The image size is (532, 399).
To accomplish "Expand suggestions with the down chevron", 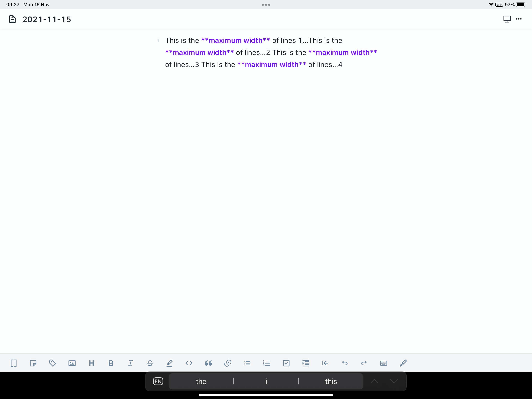I will [394, 381].
